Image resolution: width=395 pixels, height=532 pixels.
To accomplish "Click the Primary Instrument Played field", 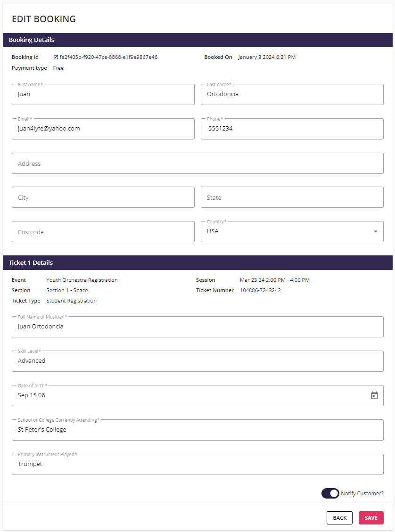I will click(197, 464).
